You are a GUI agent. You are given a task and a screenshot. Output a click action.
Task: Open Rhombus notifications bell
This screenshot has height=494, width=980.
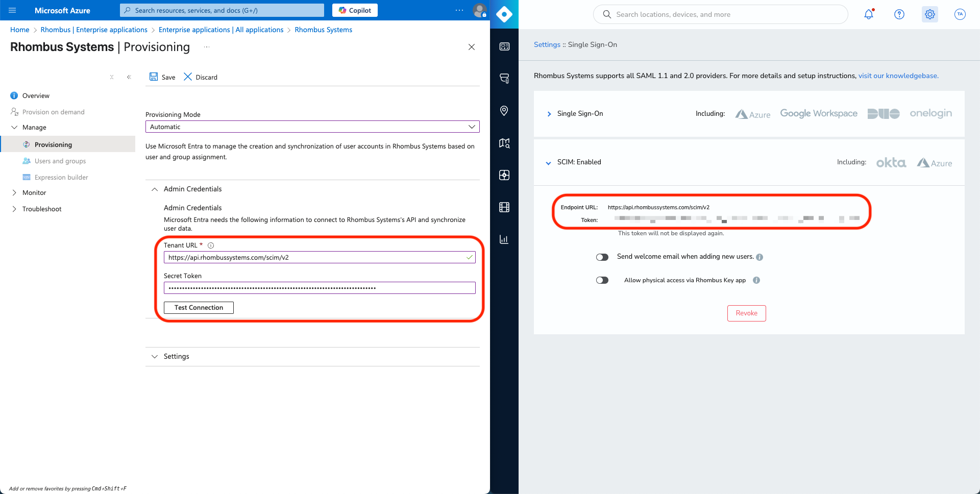tap(869, 14)
